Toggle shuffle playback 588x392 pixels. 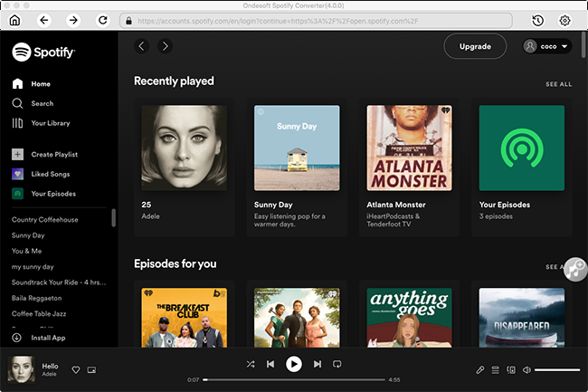[x=250, y=364]
